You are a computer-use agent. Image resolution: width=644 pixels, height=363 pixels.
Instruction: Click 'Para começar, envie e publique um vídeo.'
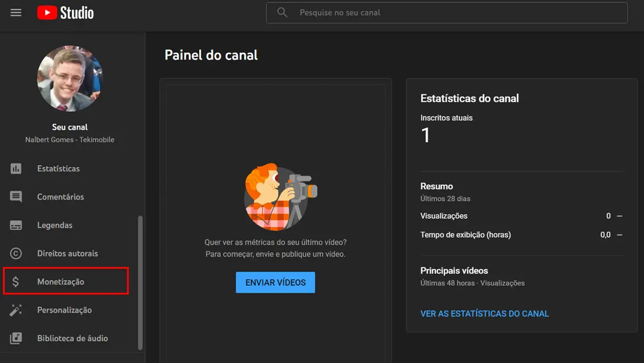click(x=276, y=254)
